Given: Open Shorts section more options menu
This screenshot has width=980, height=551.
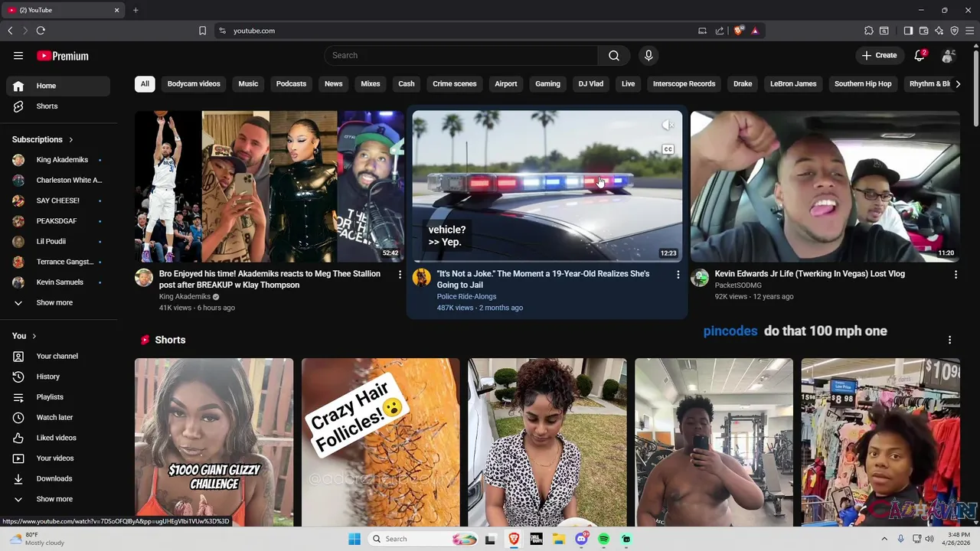Looking at the screenshot, I should pyautogui.click(x=949, y=340).
